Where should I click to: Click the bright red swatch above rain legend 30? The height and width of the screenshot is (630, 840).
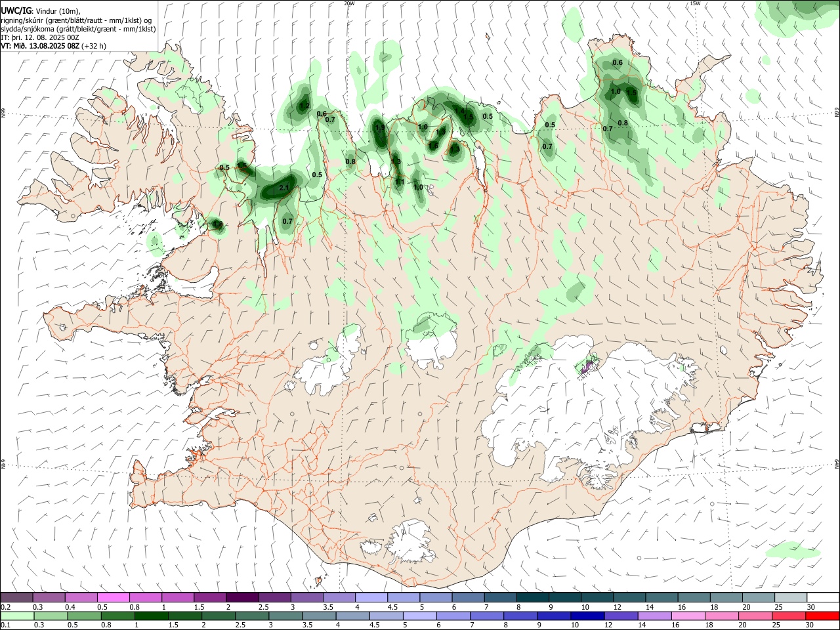[822, 616]
